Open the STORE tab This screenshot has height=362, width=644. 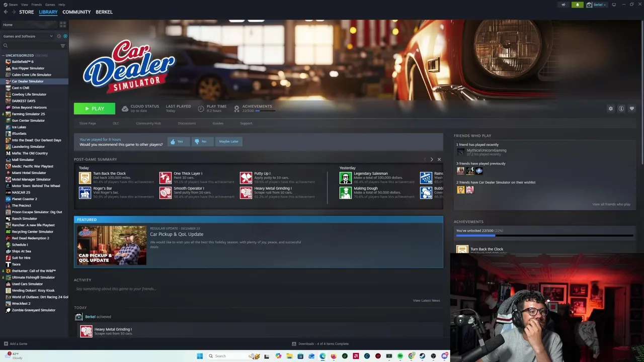(x=26, y=12)
